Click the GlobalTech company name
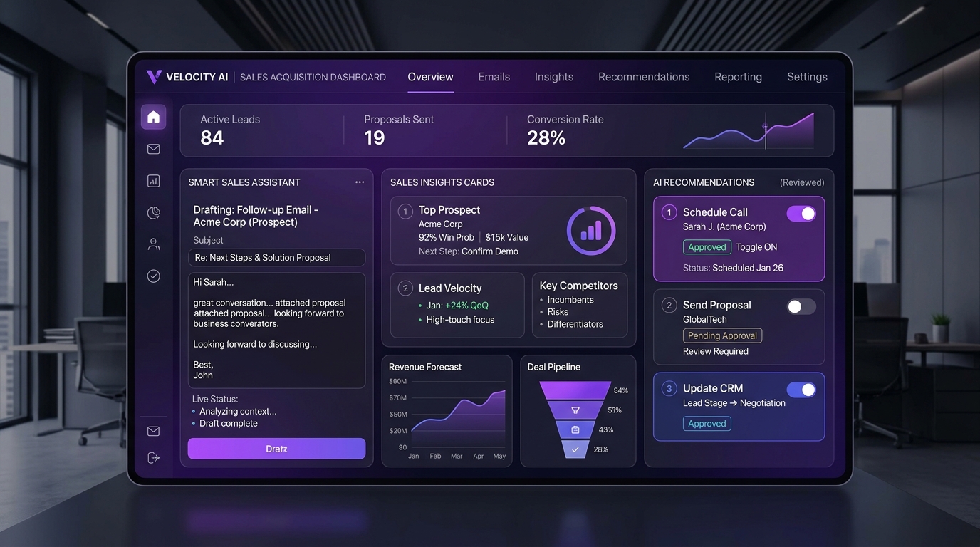 [705, 320]
